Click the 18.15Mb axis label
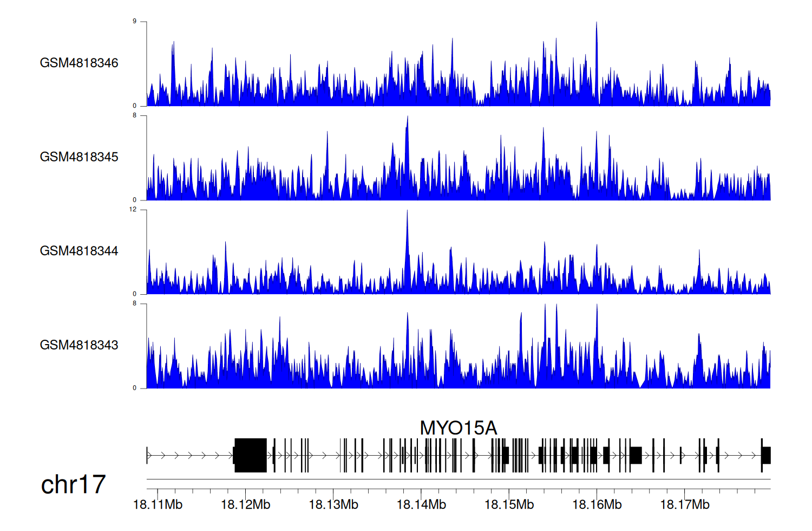 (x=509, y=505)
